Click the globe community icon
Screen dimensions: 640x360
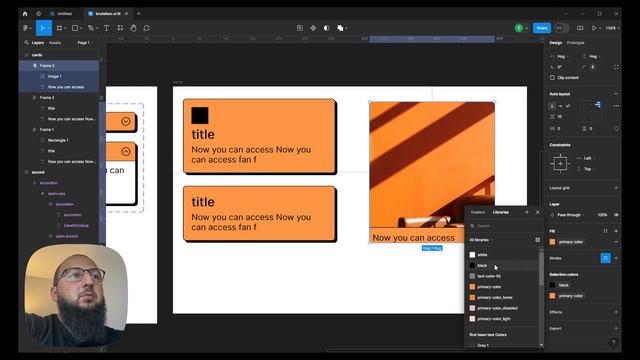click(38, 13)
